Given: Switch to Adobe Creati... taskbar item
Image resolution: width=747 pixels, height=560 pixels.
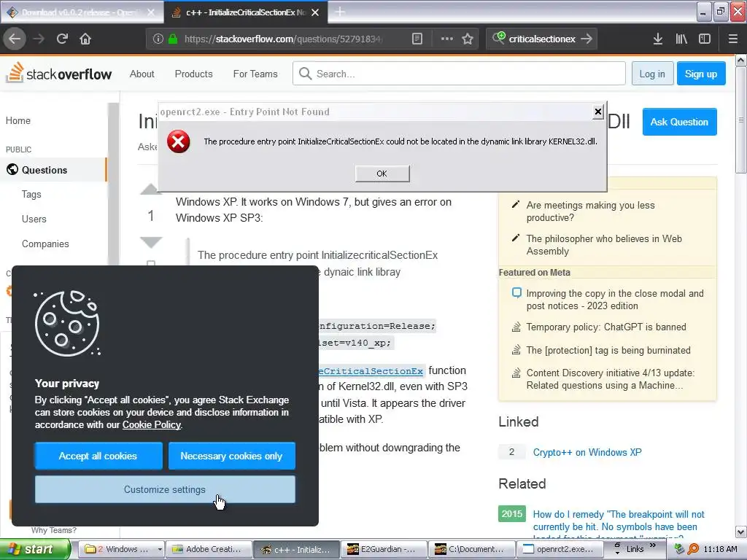Looking at the screenshot, I should coord(209,549).
